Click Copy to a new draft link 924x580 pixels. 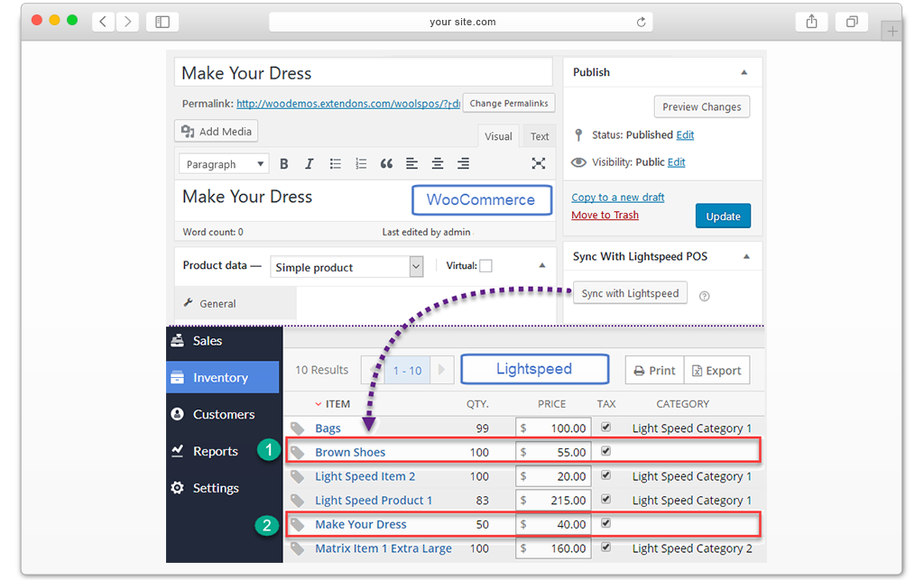point(617,198)
